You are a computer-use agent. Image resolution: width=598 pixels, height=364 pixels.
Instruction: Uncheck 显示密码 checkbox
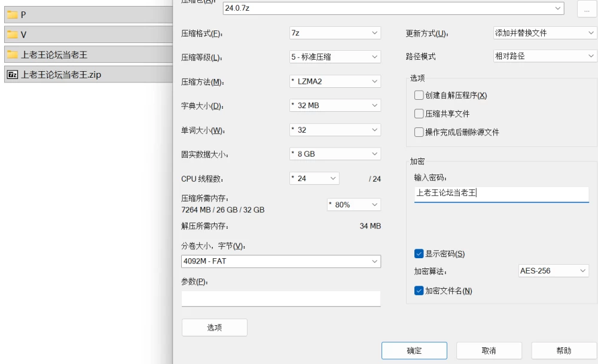pos(419,253)
